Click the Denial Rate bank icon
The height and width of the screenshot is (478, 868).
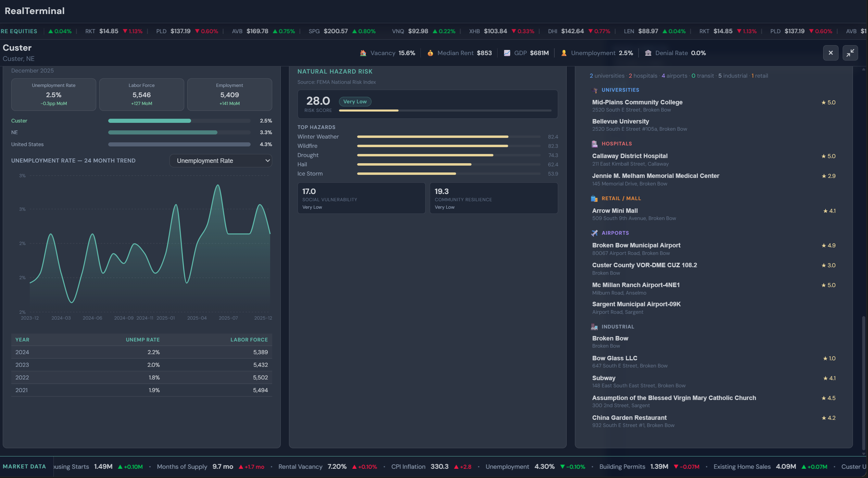(648, 53)
